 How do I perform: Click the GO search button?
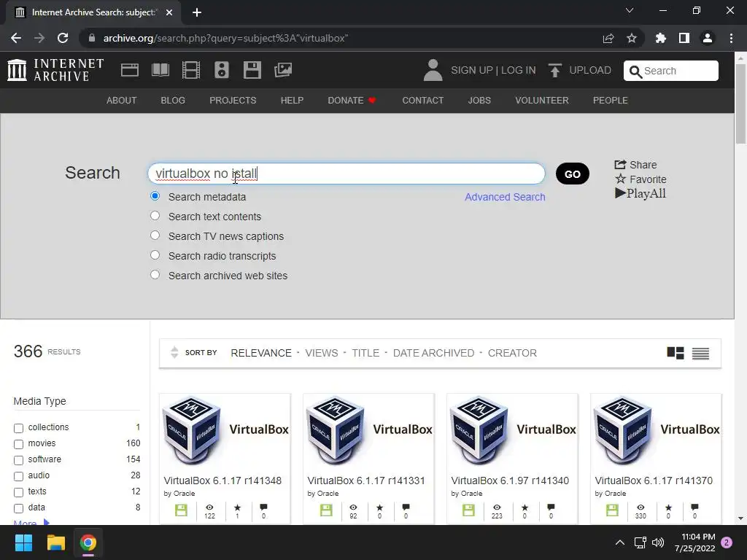(572, 174)
